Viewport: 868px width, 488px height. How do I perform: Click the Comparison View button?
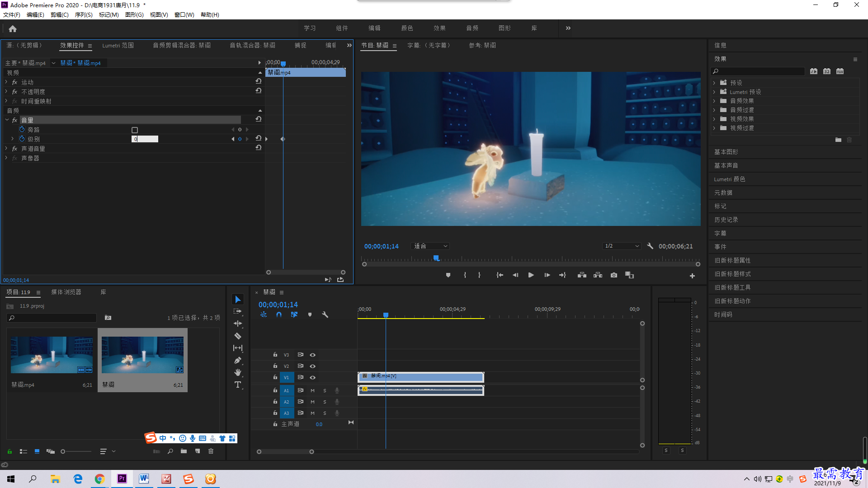pos(629,275)
